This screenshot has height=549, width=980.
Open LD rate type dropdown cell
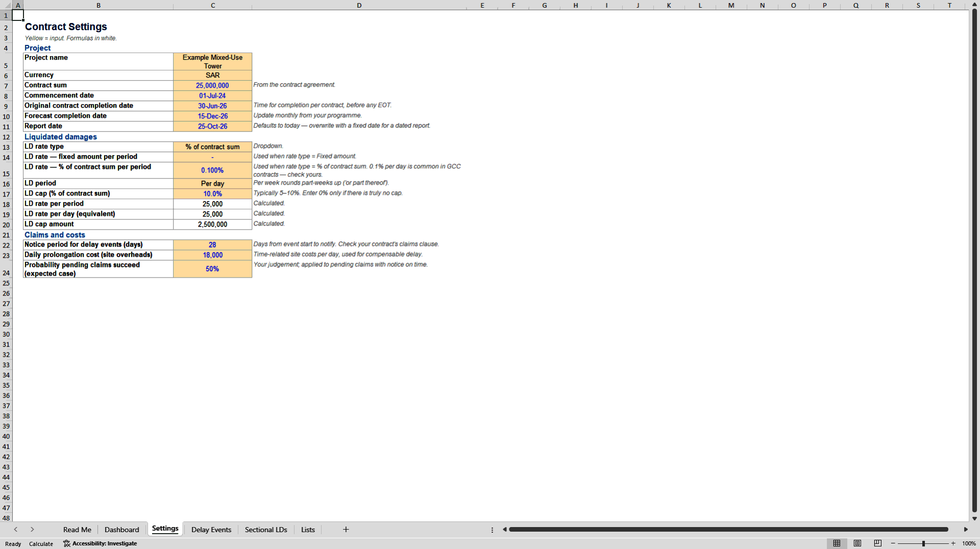point(212,147)
